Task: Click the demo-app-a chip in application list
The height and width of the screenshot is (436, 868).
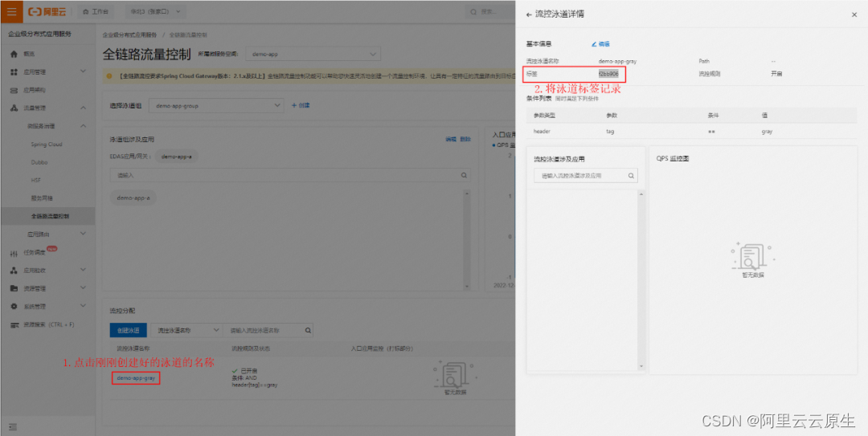Action: 133,198
